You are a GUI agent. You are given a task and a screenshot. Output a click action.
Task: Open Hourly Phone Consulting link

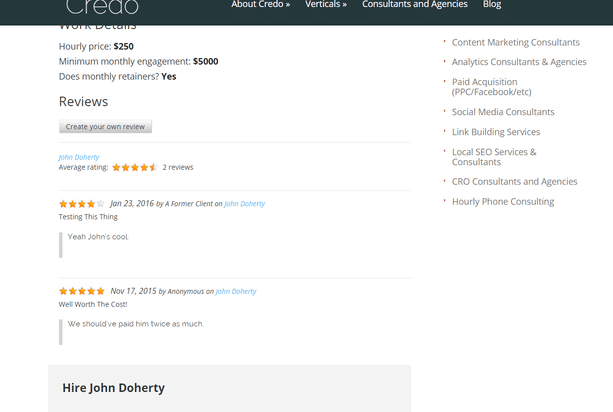tap(503, 202)
